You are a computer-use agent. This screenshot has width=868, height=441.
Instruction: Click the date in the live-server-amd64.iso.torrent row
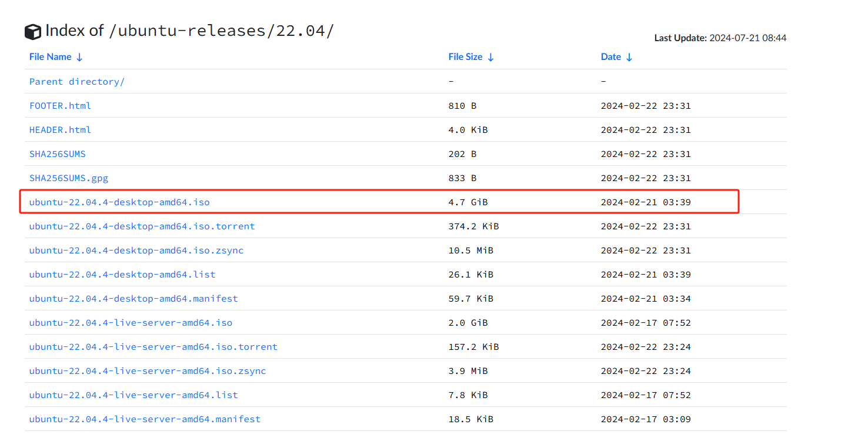646,347
